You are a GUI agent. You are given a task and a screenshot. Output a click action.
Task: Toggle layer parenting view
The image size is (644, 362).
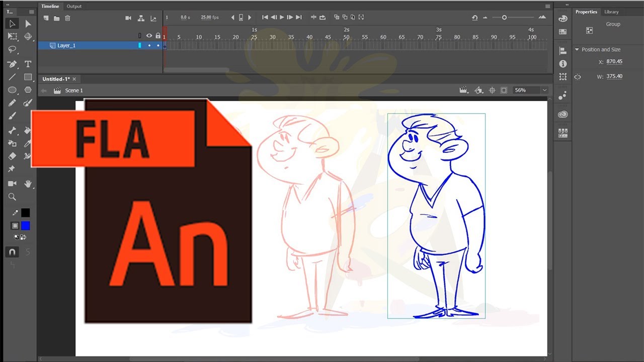[x=141, y=18]
